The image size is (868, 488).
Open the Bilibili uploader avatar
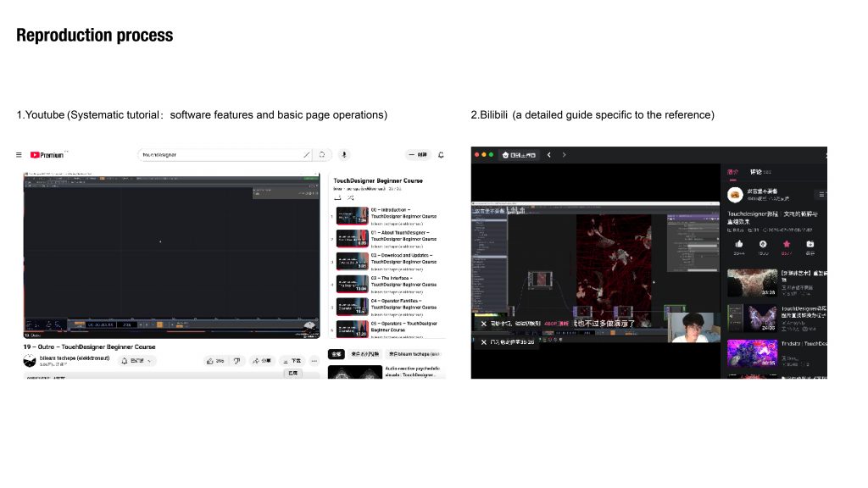pos(735,194)
